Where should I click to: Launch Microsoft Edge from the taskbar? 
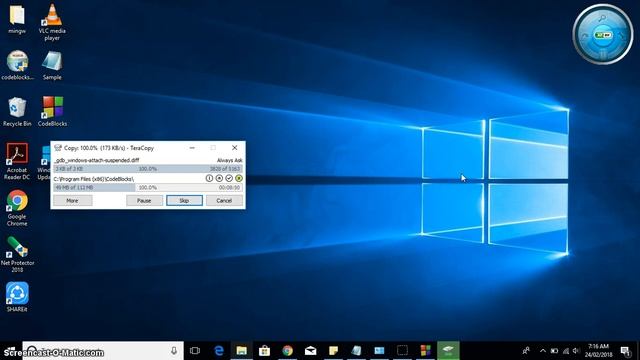point(219,351)
